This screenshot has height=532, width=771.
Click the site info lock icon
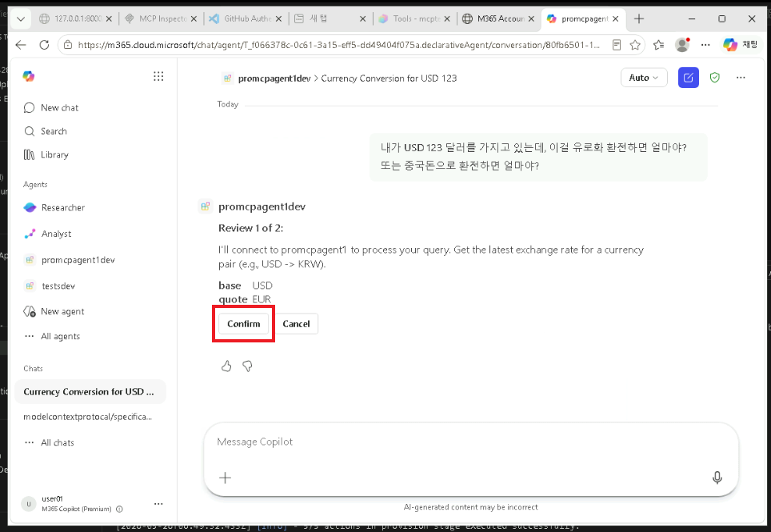point(68,45)
